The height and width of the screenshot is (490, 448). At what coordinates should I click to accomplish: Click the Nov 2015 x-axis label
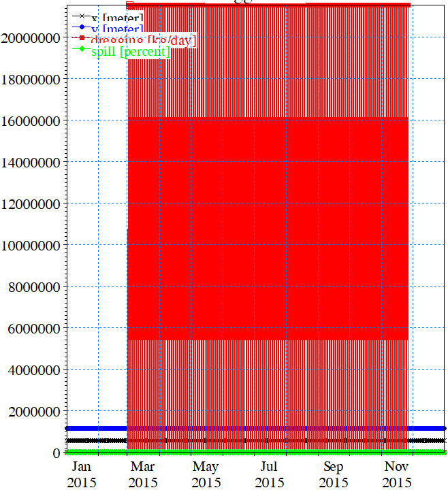click(396, 474)
